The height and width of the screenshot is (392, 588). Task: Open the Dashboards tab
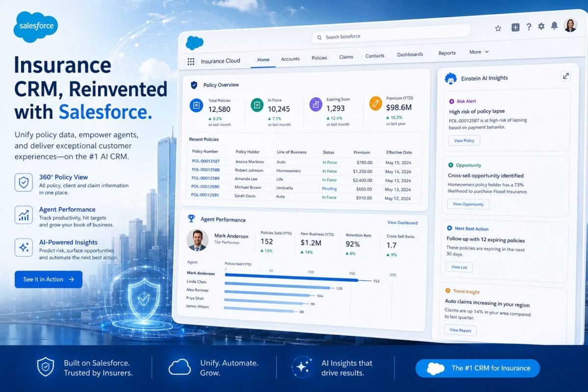pos(410,54)
